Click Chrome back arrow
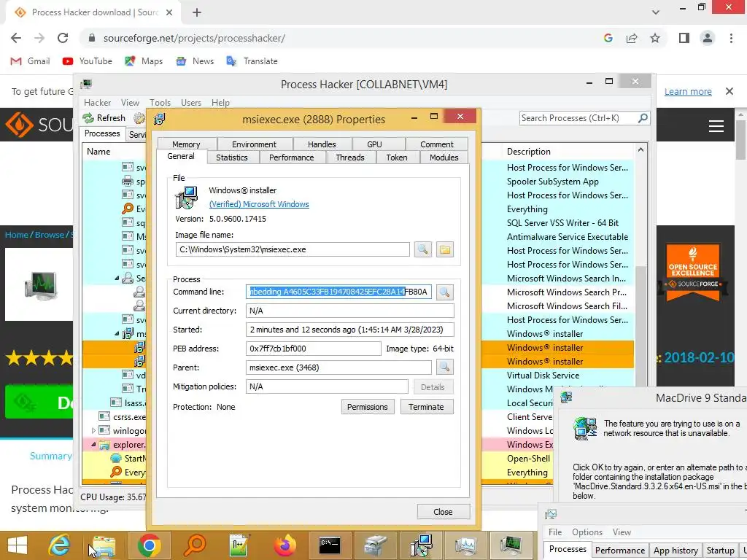The width and height of the screenshot is (747, 560). point(16,38)
